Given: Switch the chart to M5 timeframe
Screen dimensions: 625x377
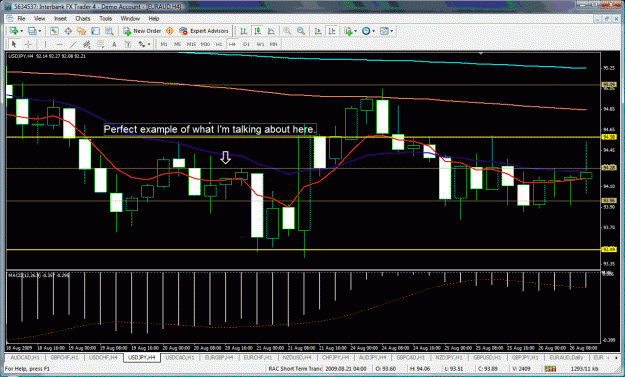Looking at the screenshot, I should (177, 44).
